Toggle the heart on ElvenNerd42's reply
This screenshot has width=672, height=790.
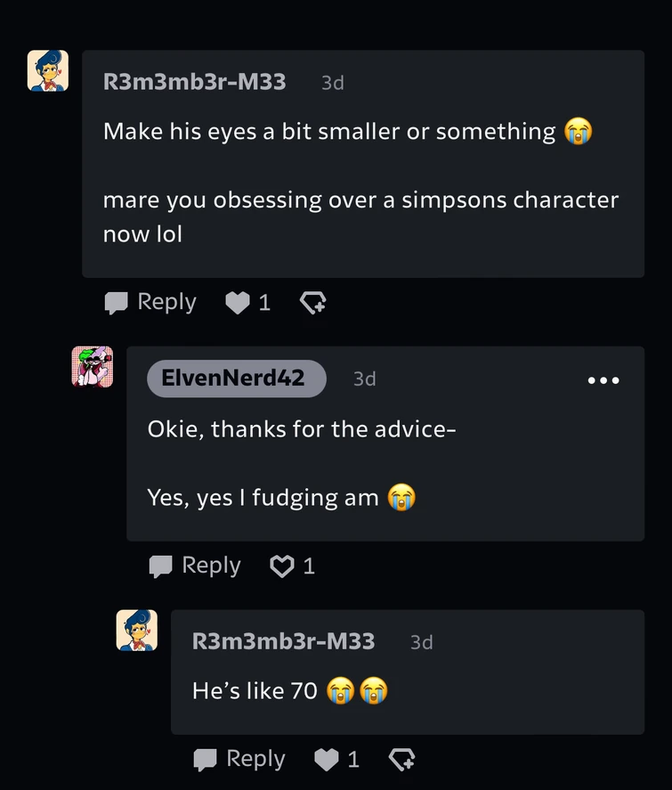[x=281, y=566]
